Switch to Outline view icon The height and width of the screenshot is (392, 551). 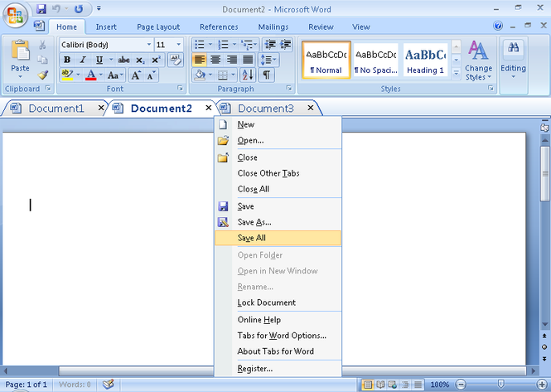point(405,385)
